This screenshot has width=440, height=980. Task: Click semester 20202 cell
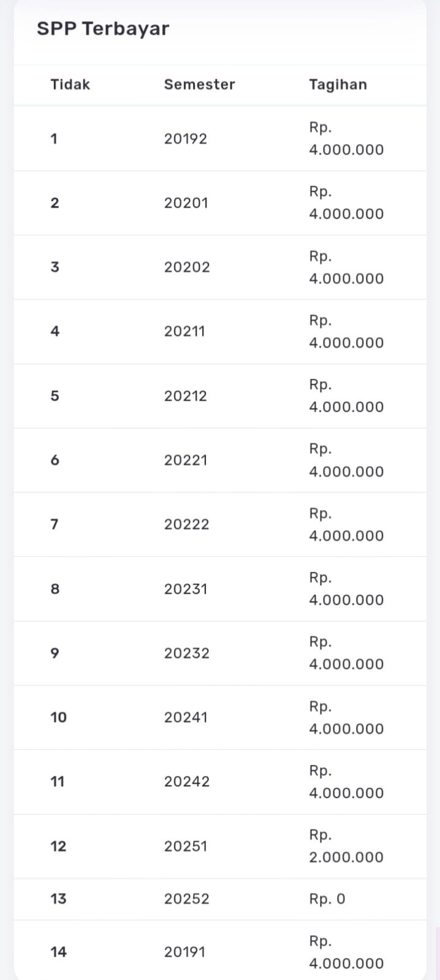(x=186, y=267)
